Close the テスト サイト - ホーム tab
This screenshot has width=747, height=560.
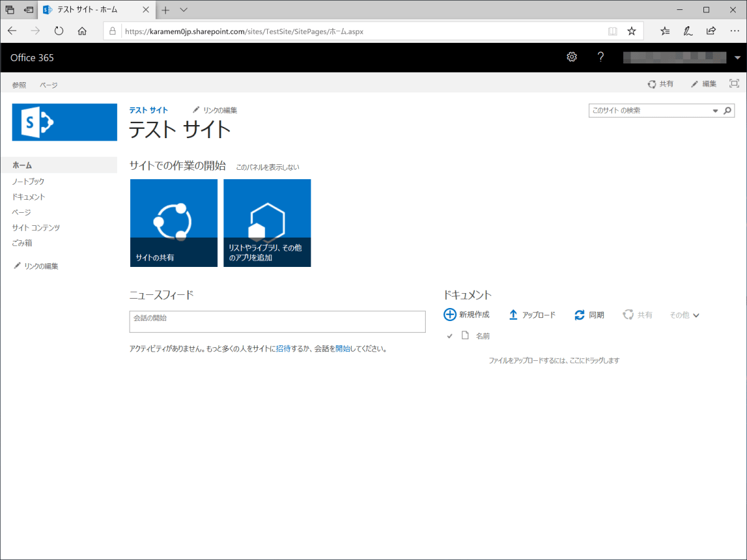click(146, 10)
